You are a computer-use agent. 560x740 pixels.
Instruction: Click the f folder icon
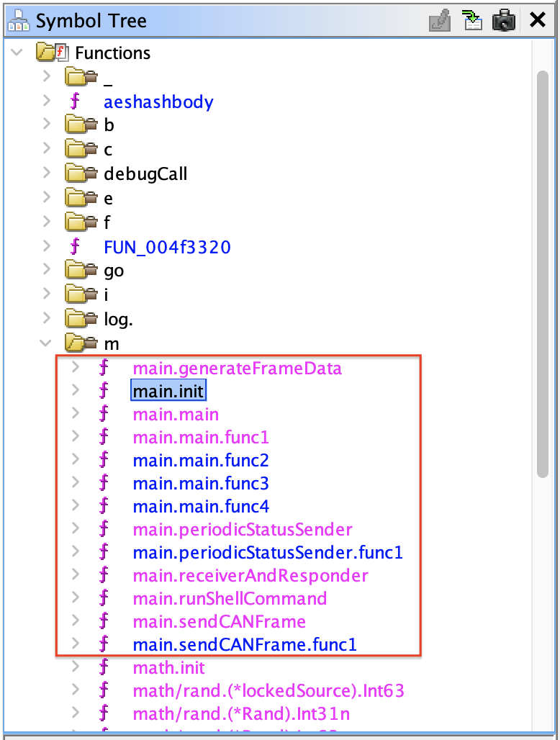pyautogui.click(x=81, y=222)
